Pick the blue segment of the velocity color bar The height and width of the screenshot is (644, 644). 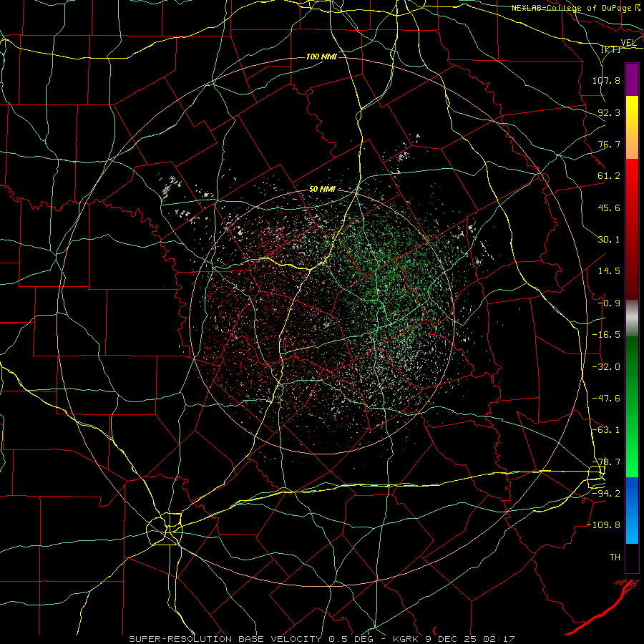point(632,510)
